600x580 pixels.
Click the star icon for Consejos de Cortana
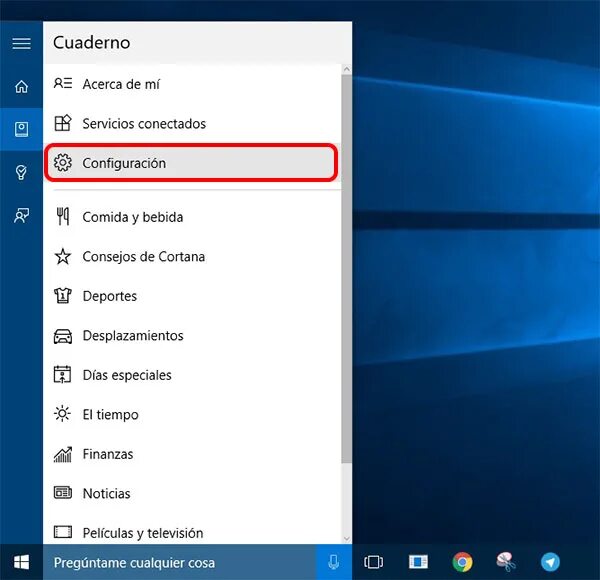pyautogui.click(x=63, y=256)
